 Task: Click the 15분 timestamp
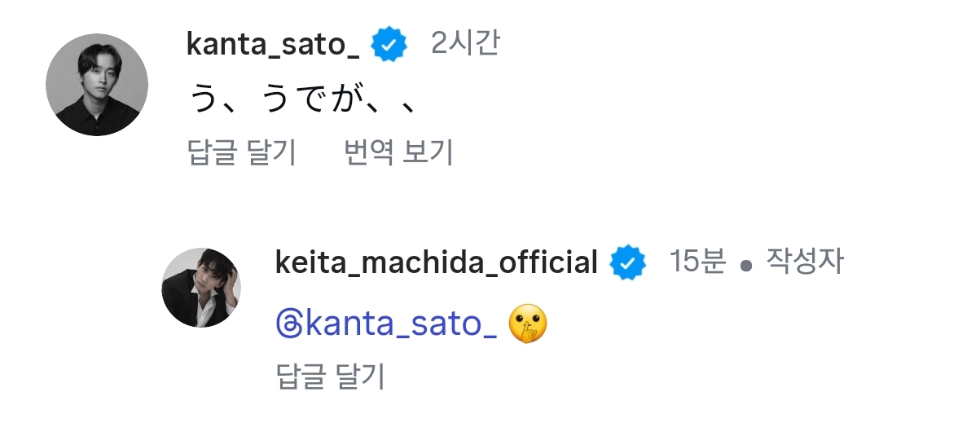pyautogui.click(x=697, y=262)
